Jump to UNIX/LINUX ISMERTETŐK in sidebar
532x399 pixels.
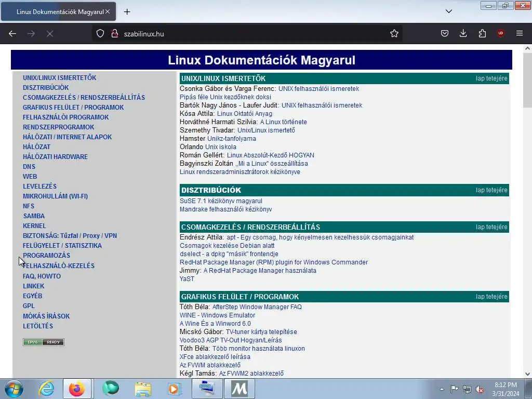(x=60, y=78)
